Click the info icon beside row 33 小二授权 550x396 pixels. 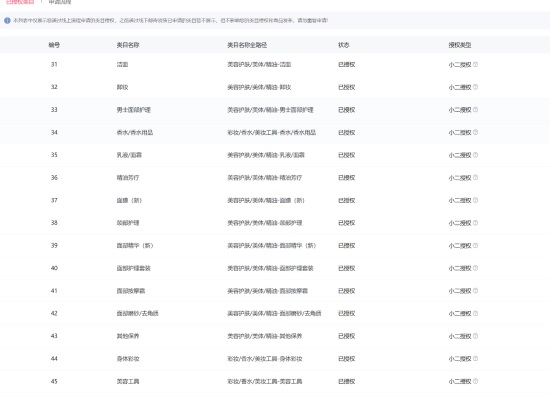(475, 110)
